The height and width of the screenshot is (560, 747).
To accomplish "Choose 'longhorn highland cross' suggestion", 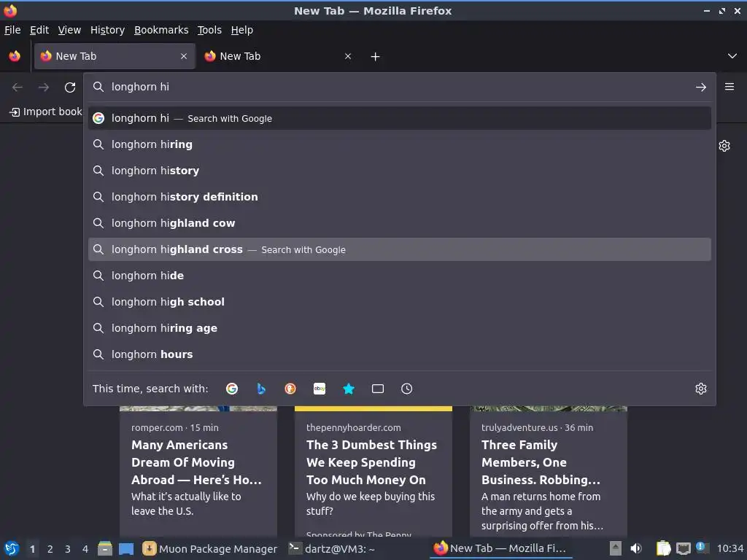I will coord(400,249).
